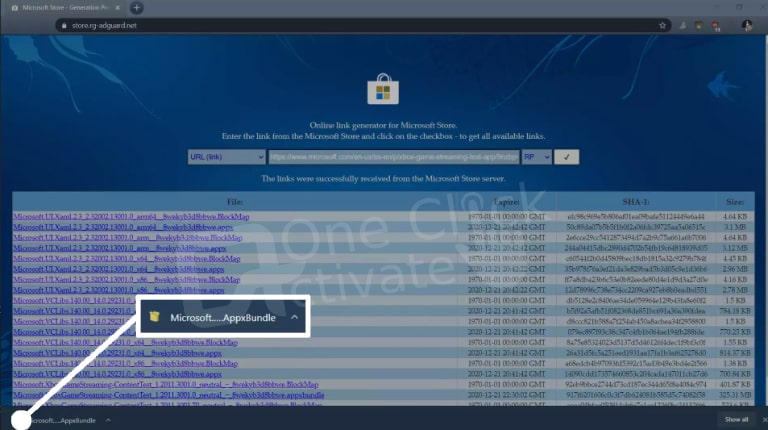Click the Microsoft Store shopping bag logo
768x430 pixels.
[383, 89]
